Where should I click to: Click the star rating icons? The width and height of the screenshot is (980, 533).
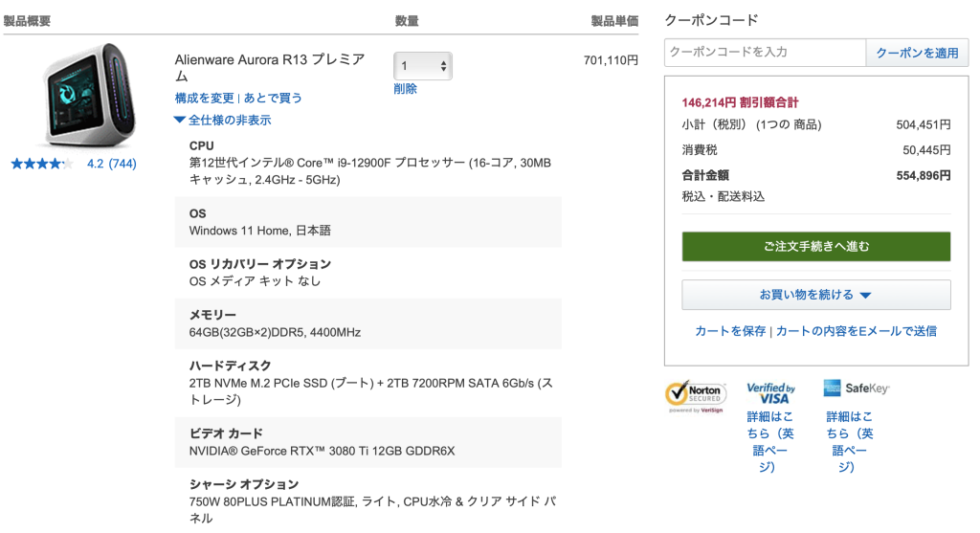coord(42,164)
